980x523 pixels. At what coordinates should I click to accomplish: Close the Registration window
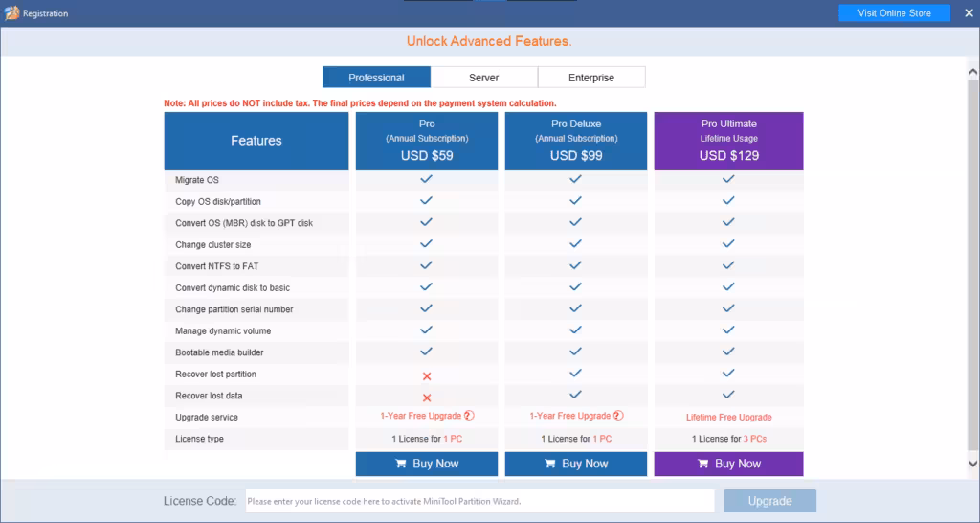coord(969,13)
